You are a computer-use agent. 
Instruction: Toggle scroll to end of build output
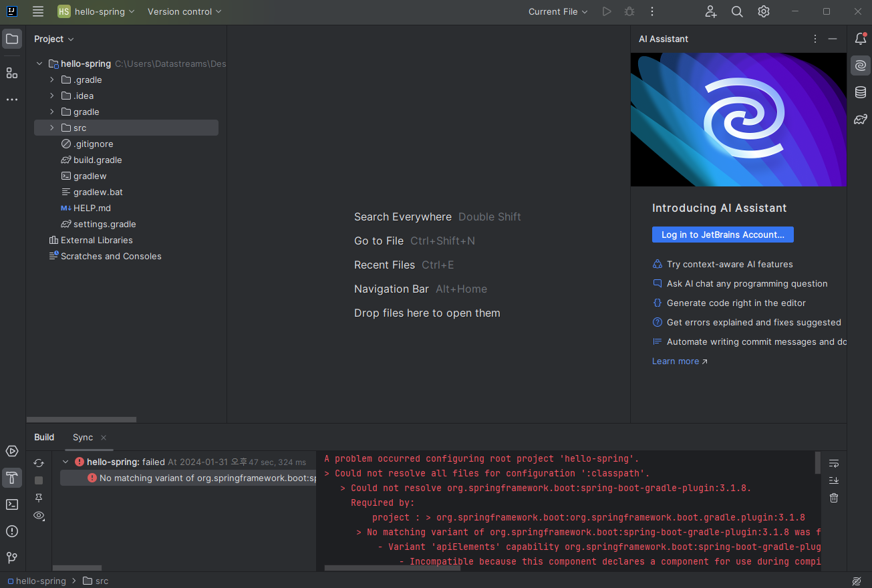point(834,480)
